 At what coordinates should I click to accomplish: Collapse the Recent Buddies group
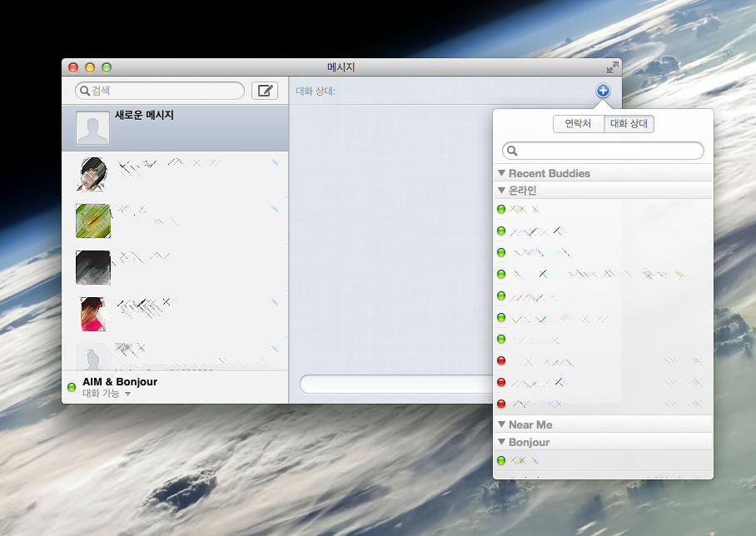click(x=501, y=173)
